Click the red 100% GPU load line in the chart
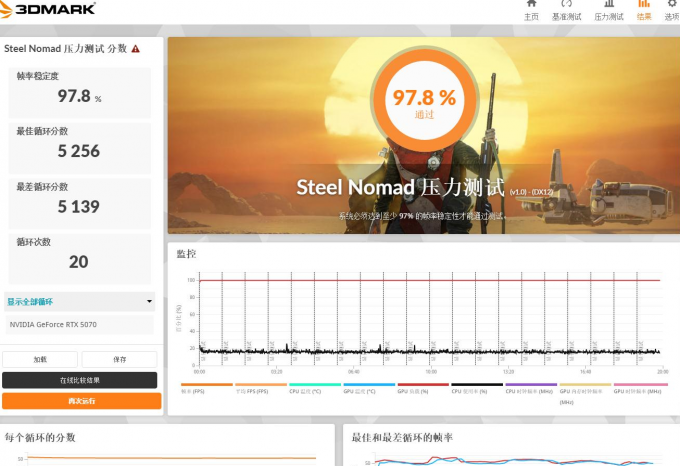 [x=429, y=280]
